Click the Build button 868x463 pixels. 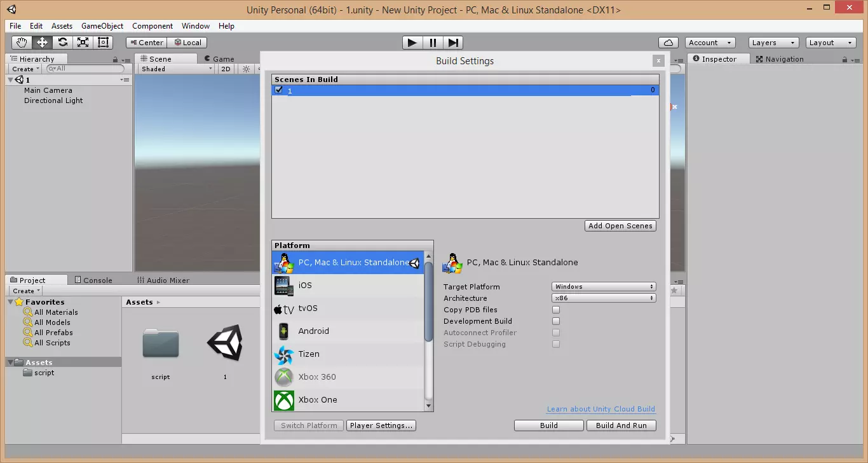pyautogui.click(x=549, y=425)
